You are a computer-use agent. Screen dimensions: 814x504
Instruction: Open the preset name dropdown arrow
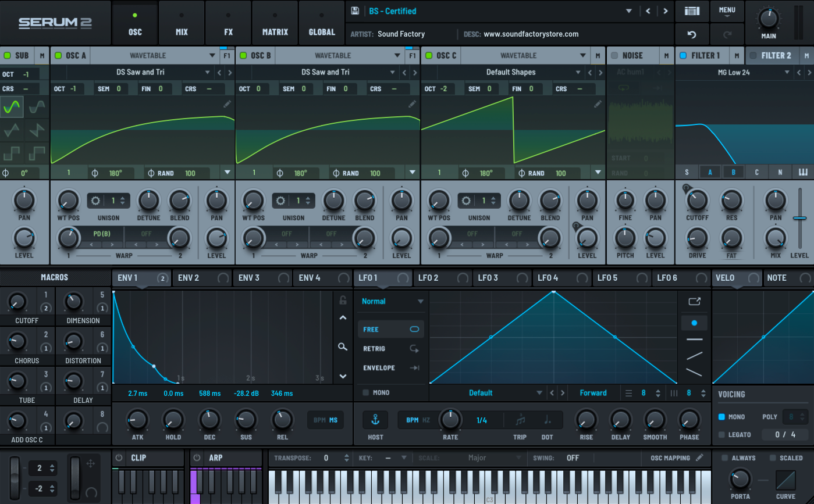628,11
